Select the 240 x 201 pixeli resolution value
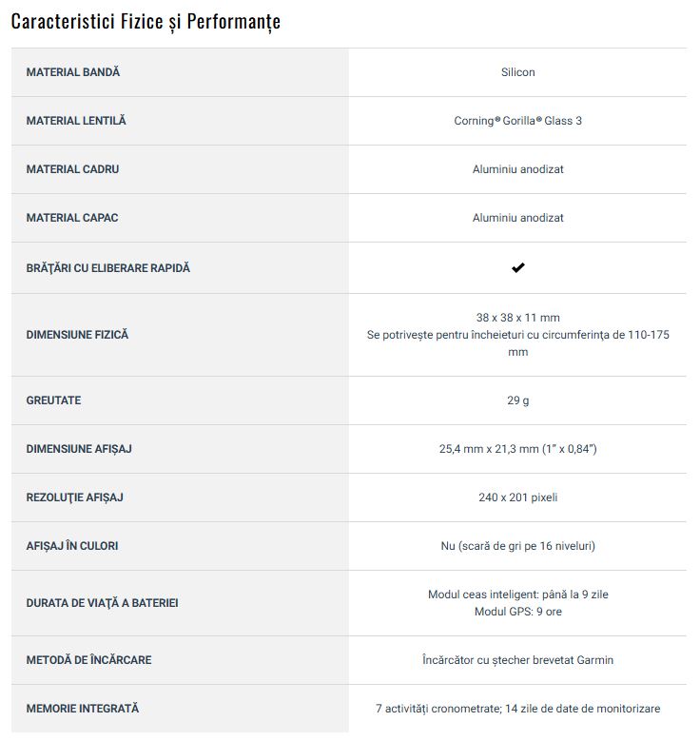Image resolution: width=700 pixels, height=741 pixels. click(x=517, y=497)
